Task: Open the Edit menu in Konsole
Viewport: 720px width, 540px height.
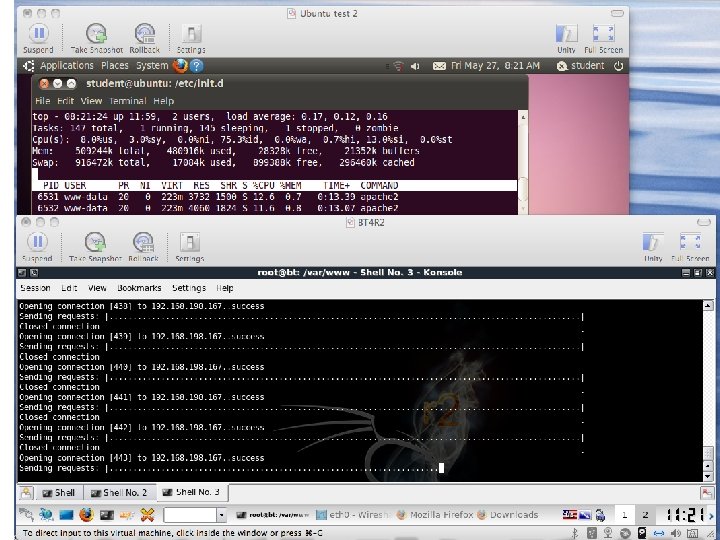Action: pos(69,288)
